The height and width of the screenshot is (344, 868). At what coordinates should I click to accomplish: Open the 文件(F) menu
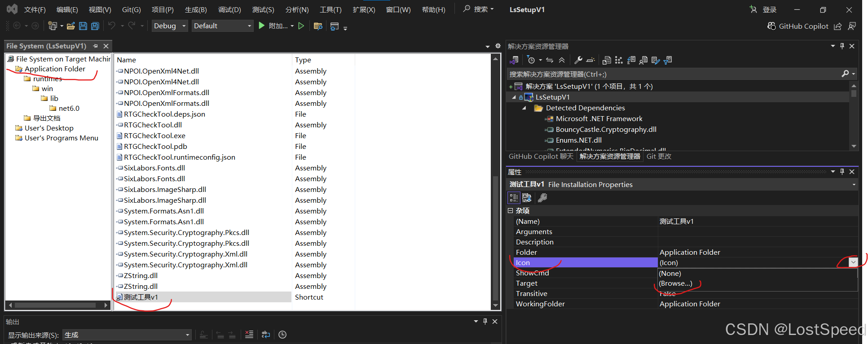coord(35,9)
